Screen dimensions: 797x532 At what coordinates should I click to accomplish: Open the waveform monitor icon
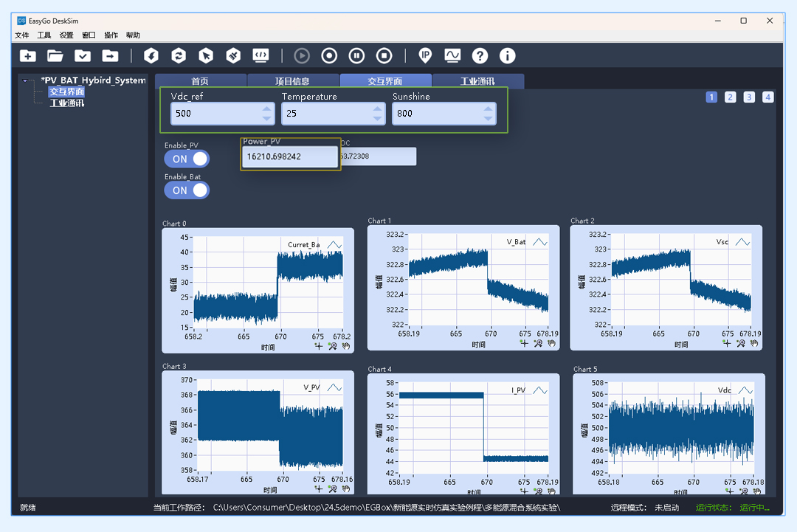tap(452, 55)
